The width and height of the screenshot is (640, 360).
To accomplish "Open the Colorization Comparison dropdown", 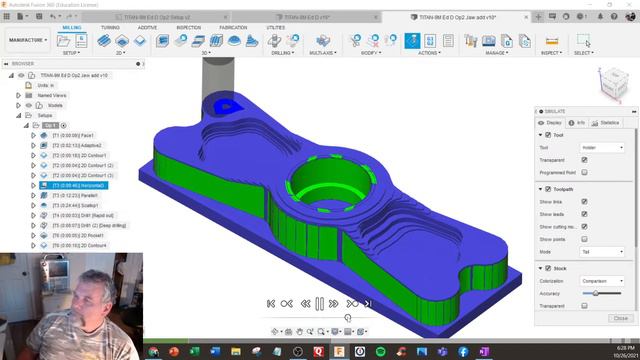I will (602, 281).
